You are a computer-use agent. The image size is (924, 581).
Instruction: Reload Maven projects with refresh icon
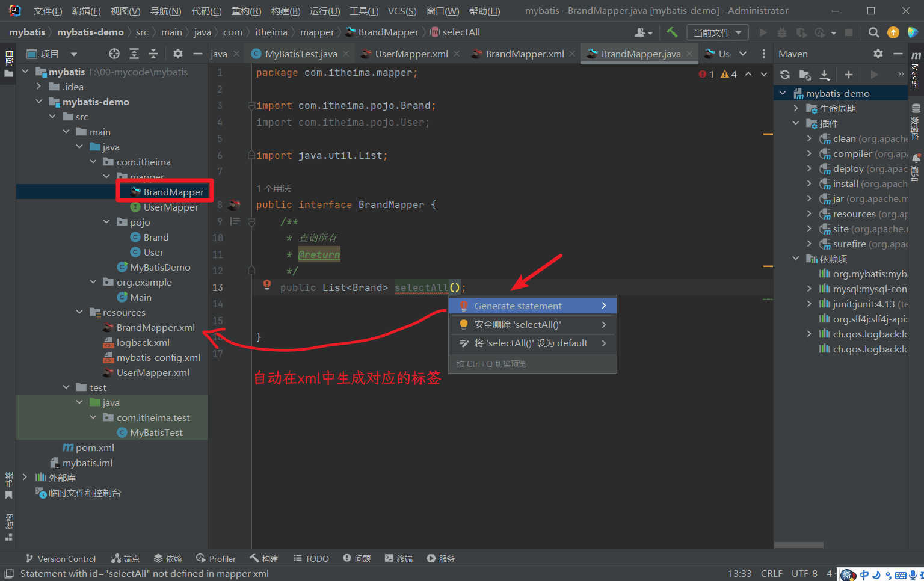click(785, 75)
